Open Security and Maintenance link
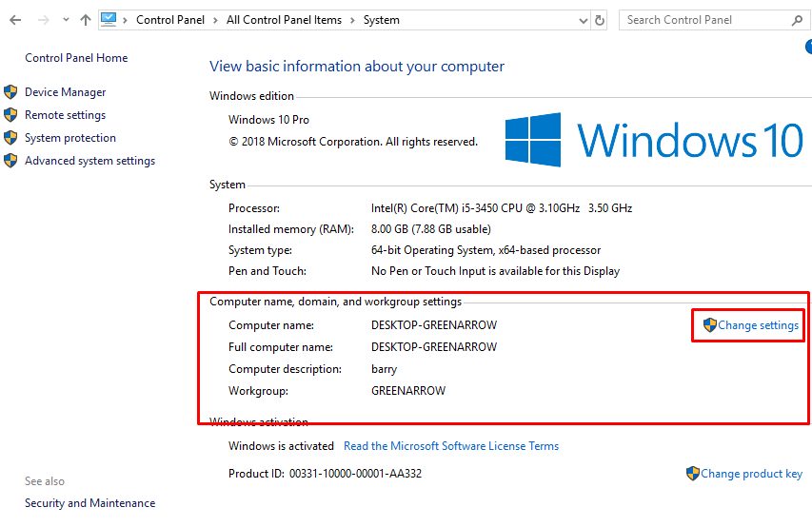Viewport: 812px width, 527px height. pyautogui.click(x=90, y=503)
